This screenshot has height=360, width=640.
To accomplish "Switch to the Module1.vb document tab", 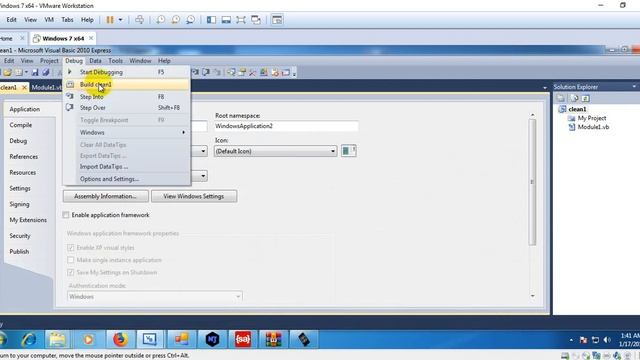I will [x=46, y=87].
